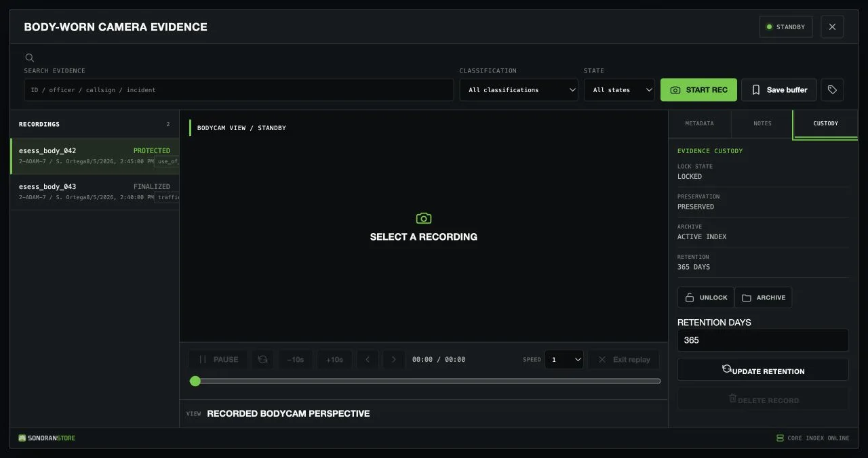The image size is (868, 458).
Task: Click the playback progress track
Action: tap(425, 381)
